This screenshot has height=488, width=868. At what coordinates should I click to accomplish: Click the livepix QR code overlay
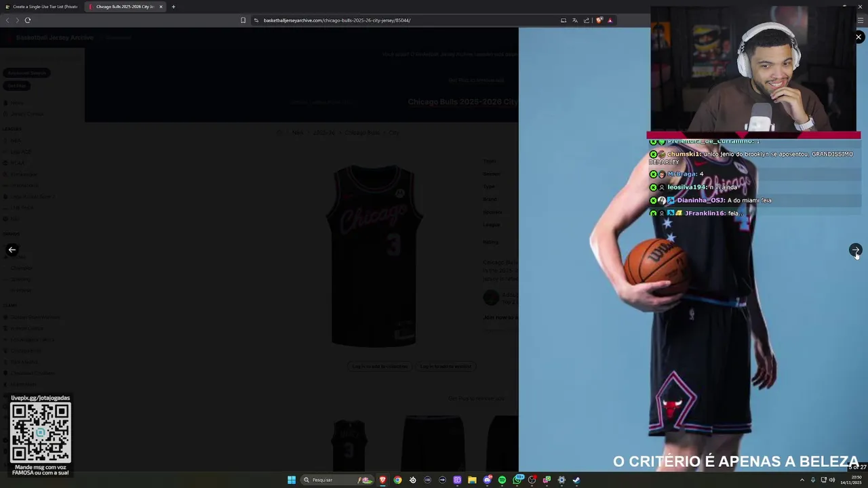click(41, 432)
